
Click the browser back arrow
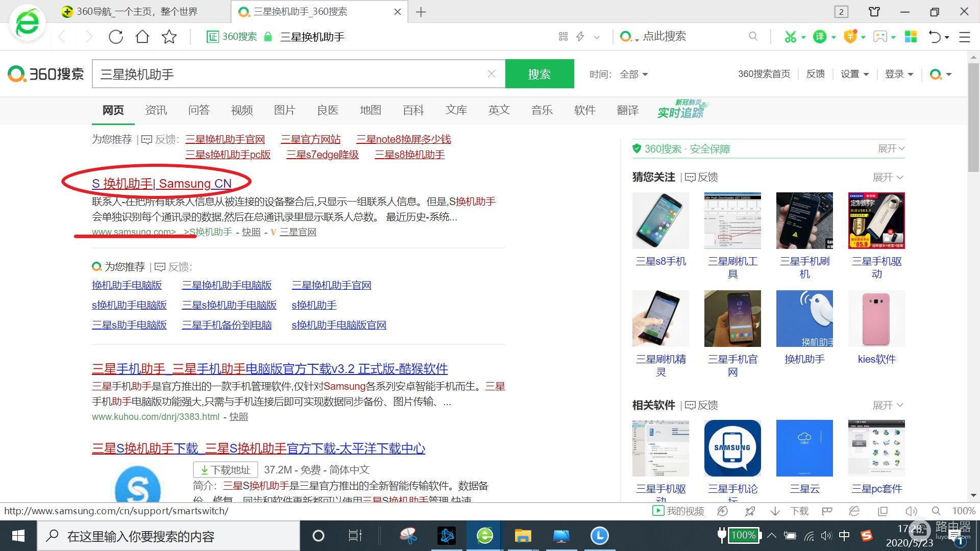62,37
